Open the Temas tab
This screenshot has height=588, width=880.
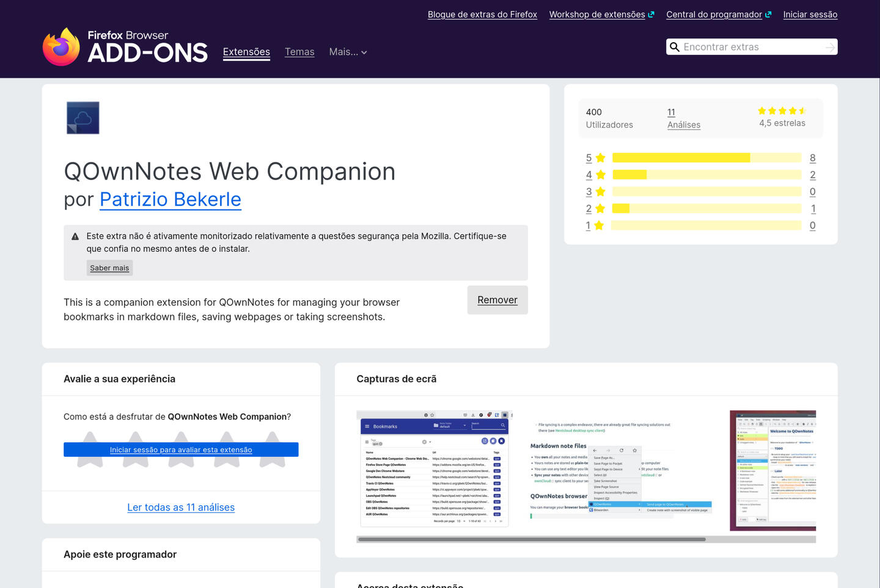point(299,52)
